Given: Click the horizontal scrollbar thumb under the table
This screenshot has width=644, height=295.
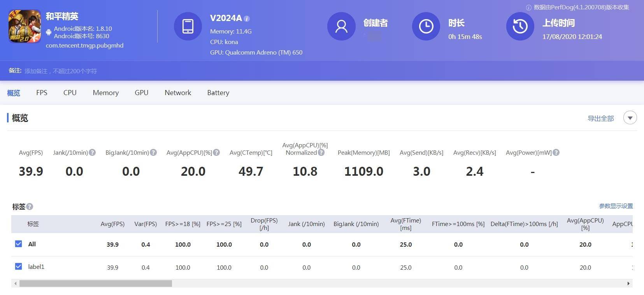Looking at the screenshot, I should coord(96,283).
